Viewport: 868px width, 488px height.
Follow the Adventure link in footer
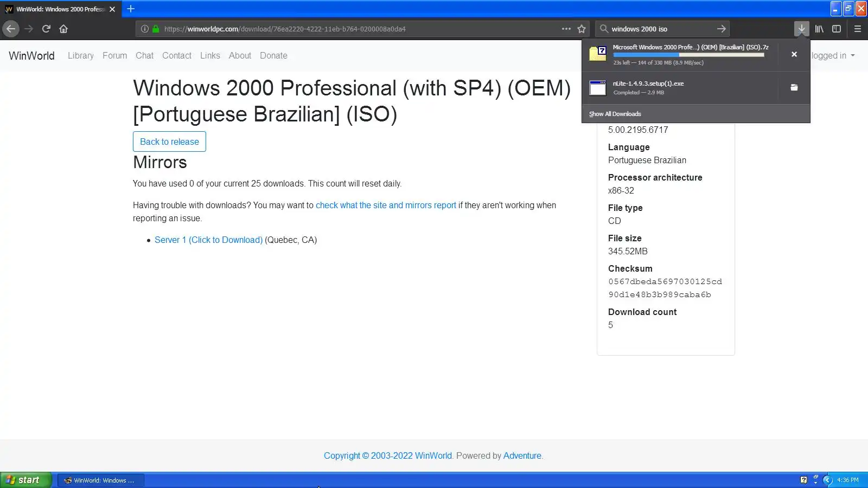click(x=522, y=455)
